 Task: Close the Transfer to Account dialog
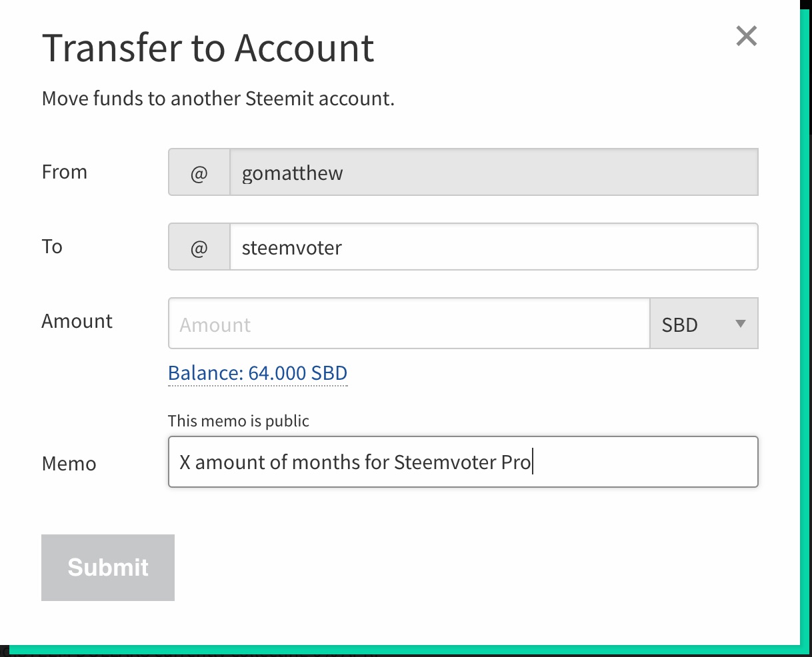(x=746, y=36)
